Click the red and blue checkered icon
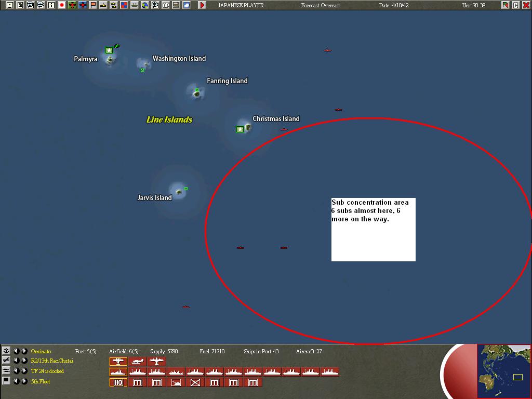Viewport: 532px width, 399px height. click(x=124, y=5)
